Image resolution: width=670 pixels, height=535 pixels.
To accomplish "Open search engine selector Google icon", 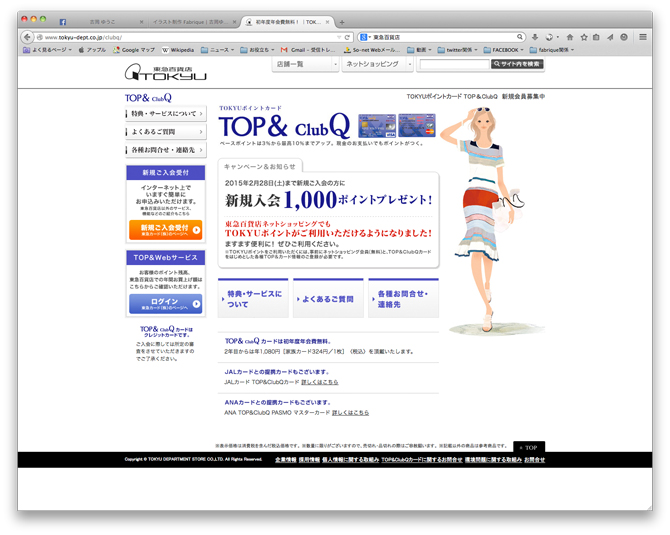I will (x=364, y=37).
